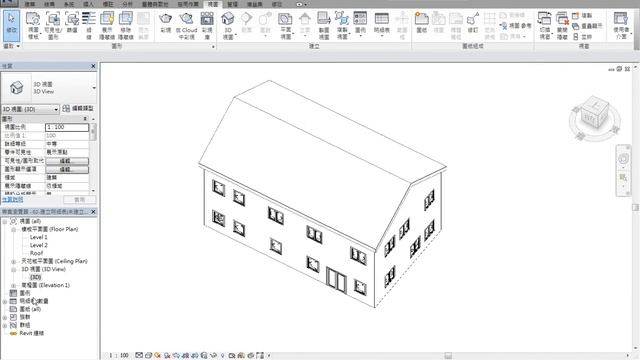Open the Annotate ribbon tab
Viewport: 640px width, 360px height.
point(108,4)
